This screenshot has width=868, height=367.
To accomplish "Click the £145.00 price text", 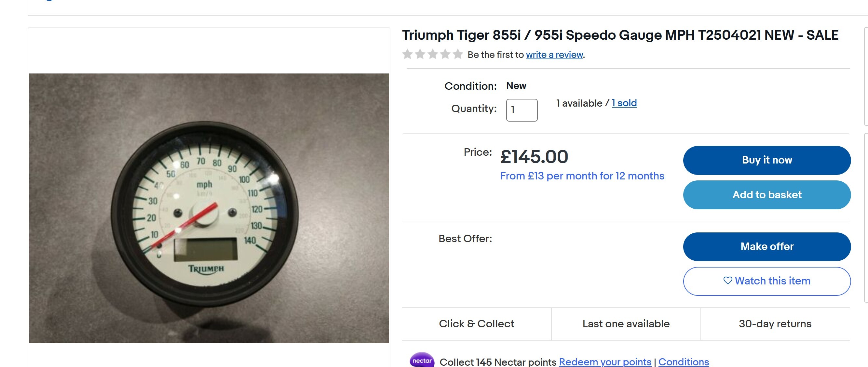I will tap(534, 157).
